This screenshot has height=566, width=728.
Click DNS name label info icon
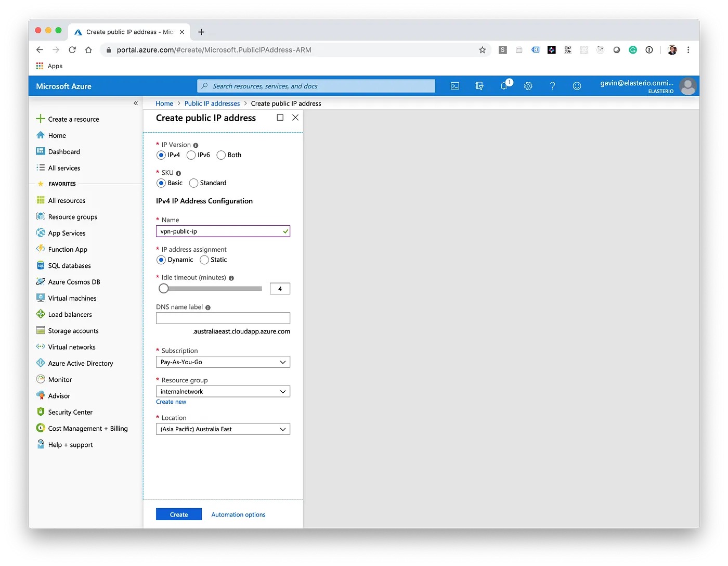click(208, 307)
